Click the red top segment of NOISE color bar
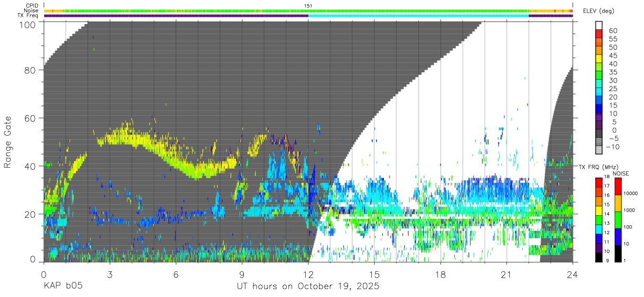 click(618, 187)
